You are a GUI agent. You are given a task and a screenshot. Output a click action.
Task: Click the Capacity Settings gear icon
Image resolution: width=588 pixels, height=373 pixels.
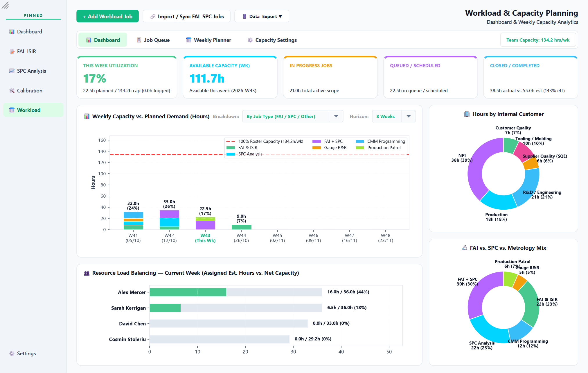tap(250, 40)
